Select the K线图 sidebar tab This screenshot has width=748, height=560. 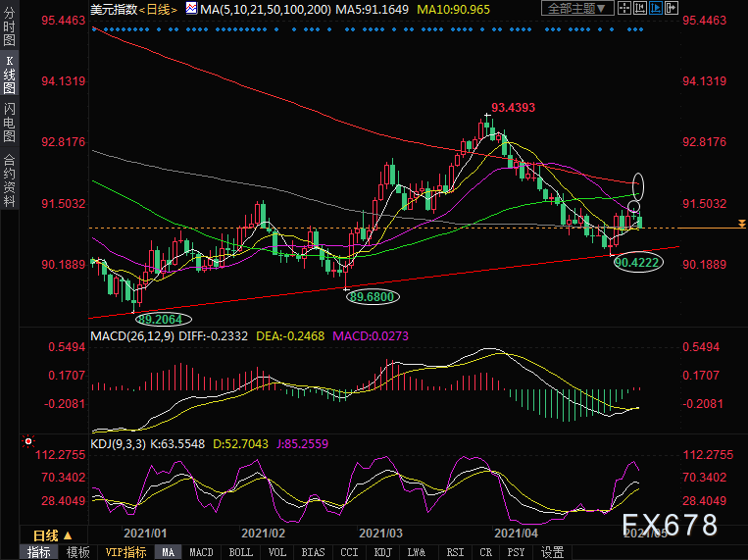tap(9, 74)
